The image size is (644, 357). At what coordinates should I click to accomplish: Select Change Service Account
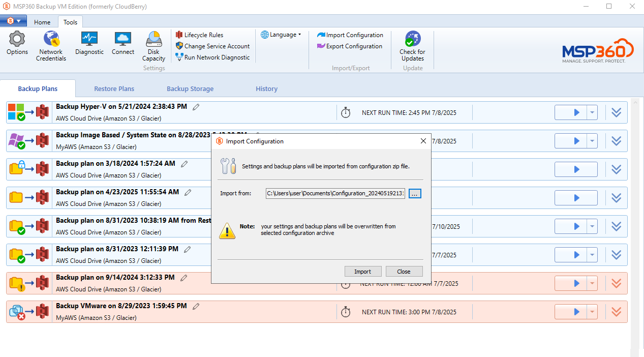point(212,46)
